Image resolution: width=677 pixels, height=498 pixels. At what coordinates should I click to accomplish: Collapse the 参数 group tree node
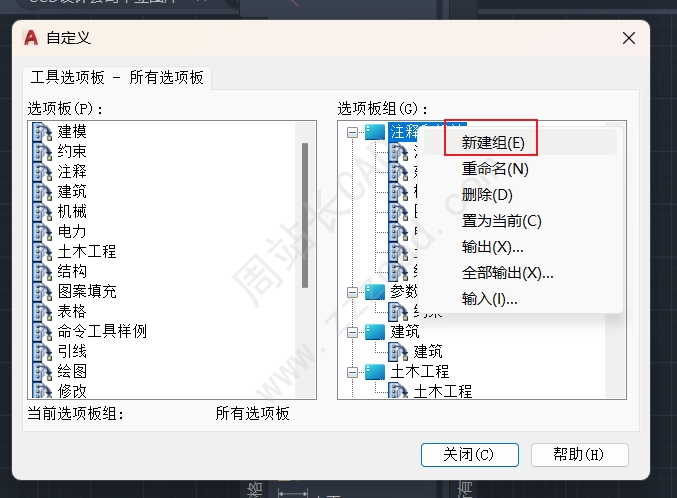click(x=352, y=292)
